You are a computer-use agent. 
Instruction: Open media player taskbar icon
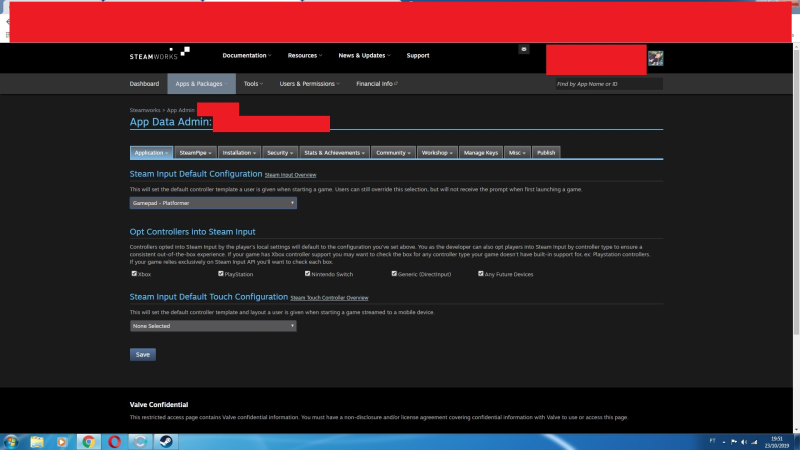pyautogui.click(x=62, y=441)
